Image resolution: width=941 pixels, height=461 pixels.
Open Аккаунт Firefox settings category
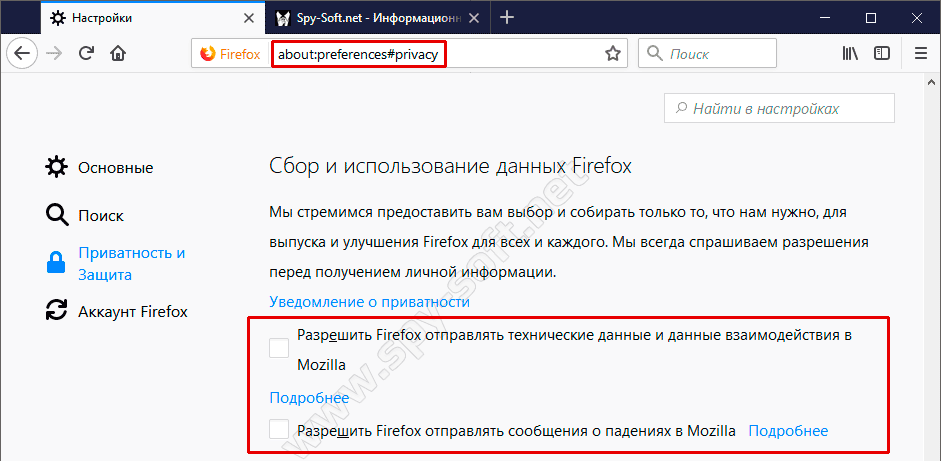116,312
